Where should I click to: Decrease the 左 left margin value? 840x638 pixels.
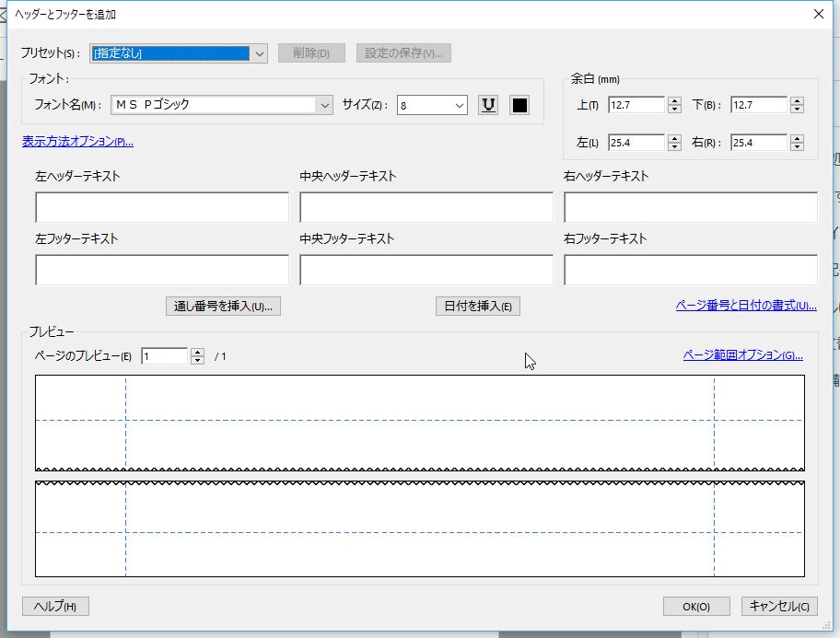[x=675, y=146]
